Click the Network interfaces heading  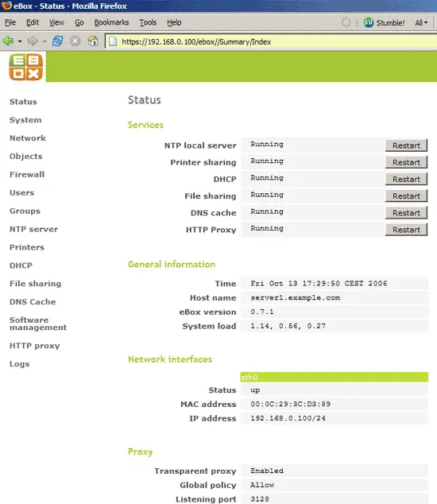pos(170,359)
